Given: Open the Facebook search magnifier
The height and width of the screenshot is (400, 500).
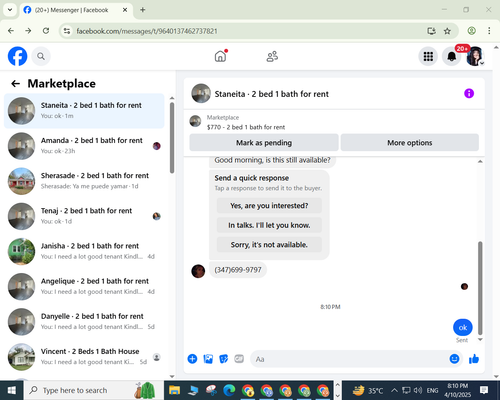Looking at the screenshot, I should pyautogui.click(x=41, y=56).
